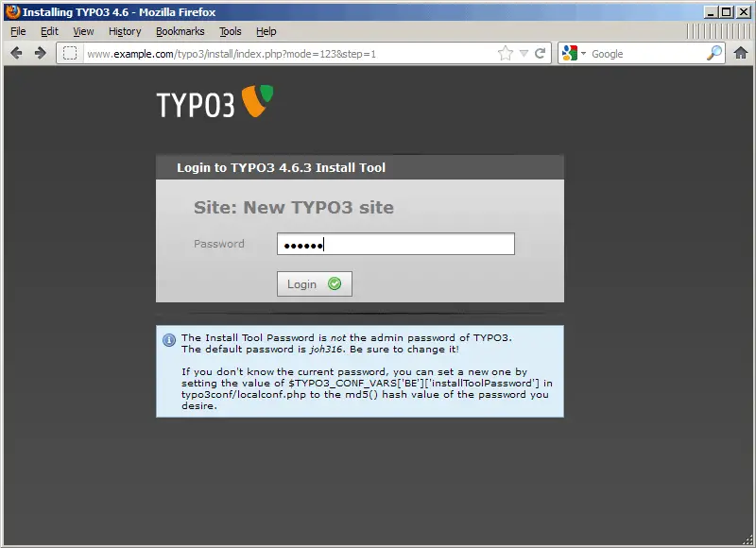Open the Google search engine selector
The width and height of the screenshot is (756, 548).
pos(574,53)
